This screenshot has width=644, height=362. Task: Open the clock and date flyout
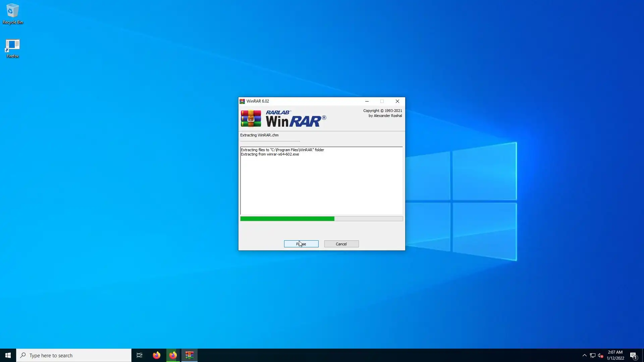(615, 355)
